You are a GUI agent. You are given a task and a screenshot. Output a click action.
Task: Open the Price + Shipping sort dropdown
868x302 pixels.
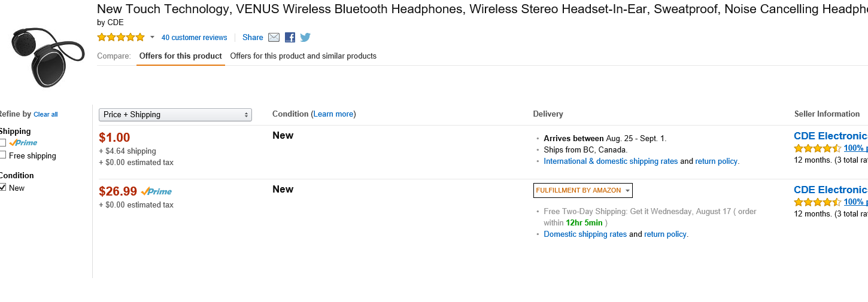pos(175,114)
